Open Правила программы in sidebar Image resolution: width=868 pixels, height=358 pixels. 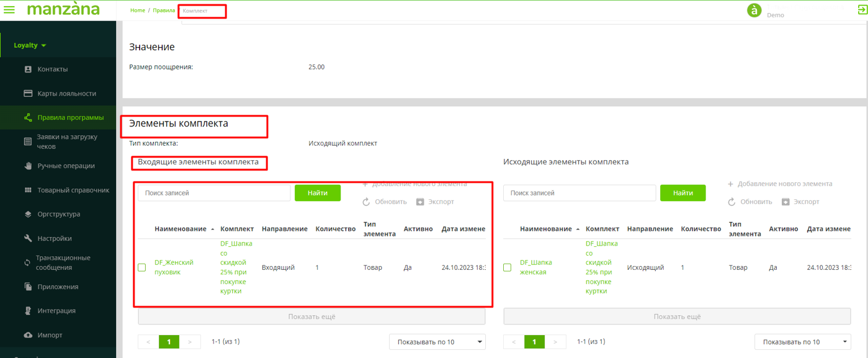[x=70, y=117]
